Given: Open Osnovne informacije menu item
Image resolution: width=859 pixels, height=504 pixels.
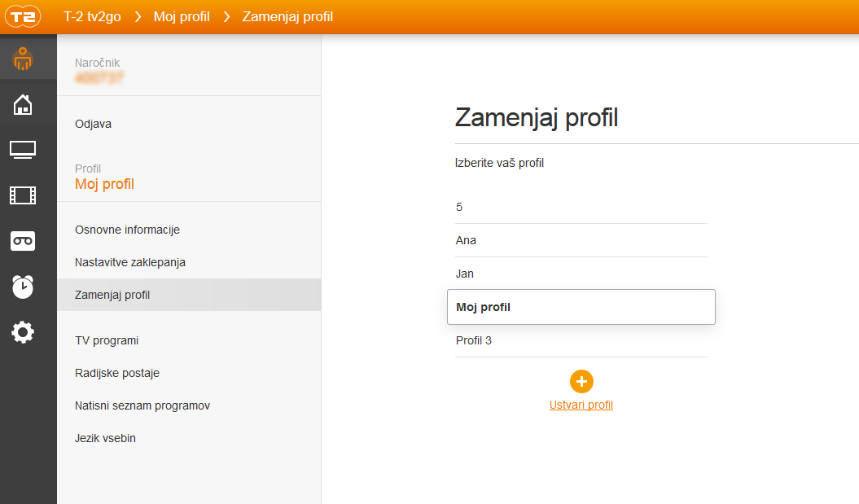Looking at the screenshot, I should pos(127,230).
